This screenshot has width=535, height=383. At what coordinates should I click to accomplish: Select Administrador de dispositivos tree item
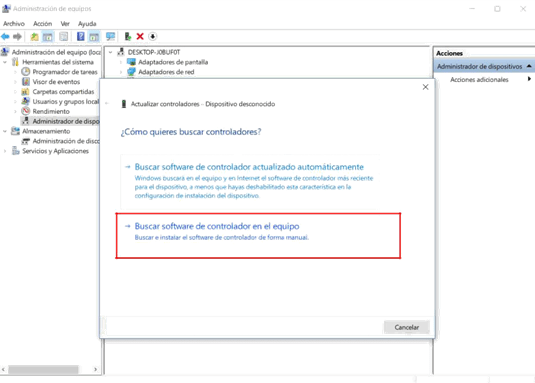click(x=66, y=121)
